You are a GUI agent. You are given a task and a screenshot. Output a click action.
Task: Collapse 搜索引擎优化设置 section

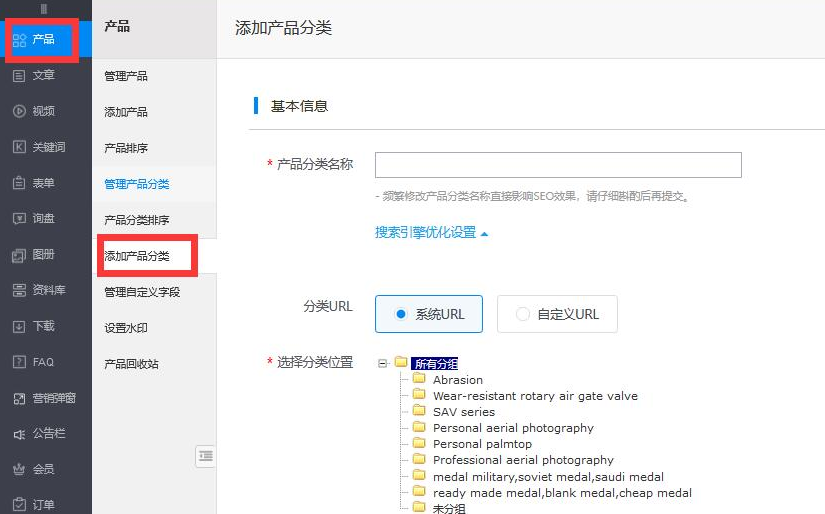pyautogui.click(x=431, y=233)
